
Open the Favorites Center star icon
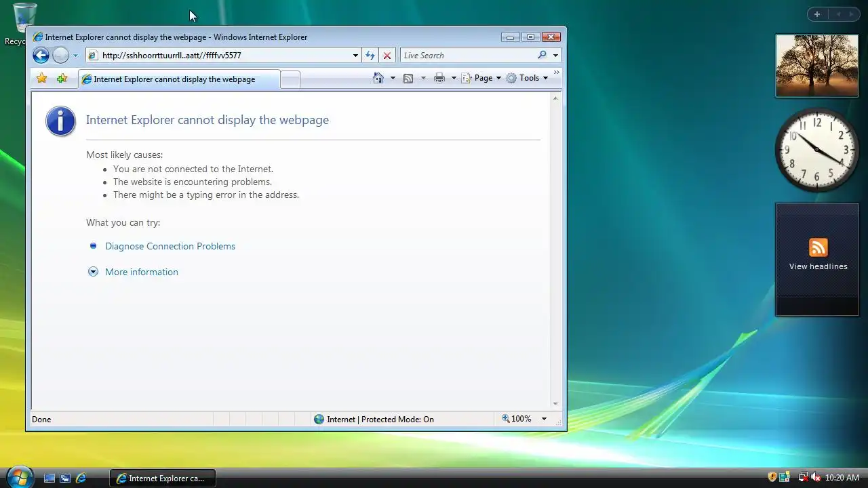coord(42,79)
